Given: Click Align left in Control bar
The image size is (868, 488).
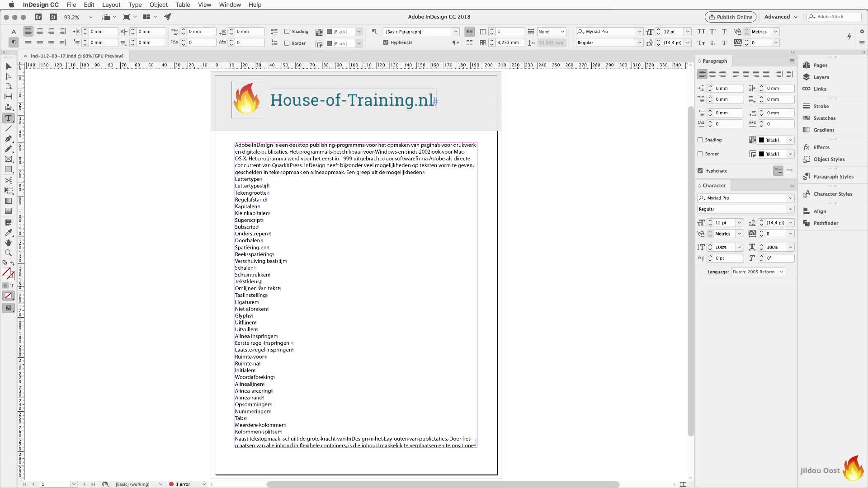Looking at the screenshot, I should coord(28,31).
